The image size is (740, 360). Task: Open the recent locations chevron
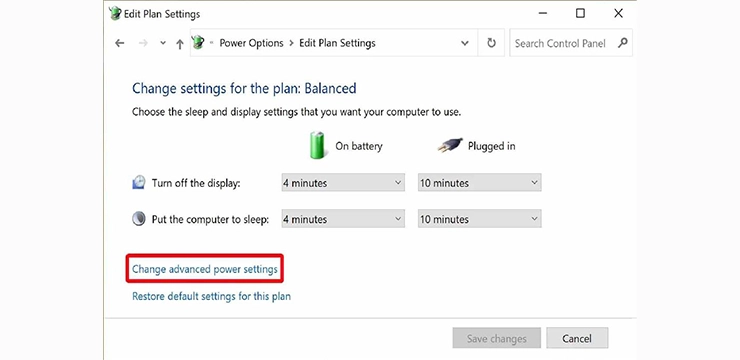(163, 43)
